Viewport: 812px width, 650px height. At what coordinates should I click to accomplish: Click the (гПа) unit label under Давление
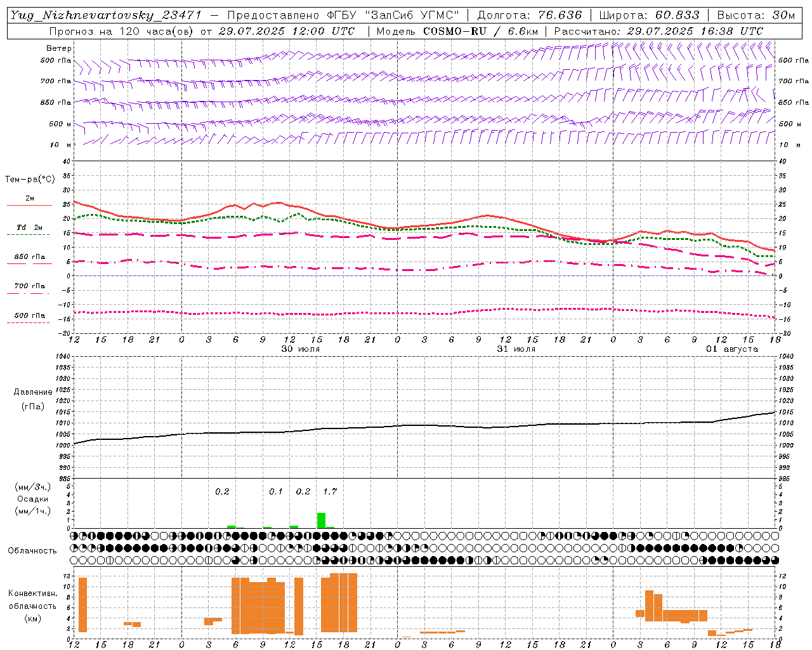pyautogui.click(x=33, y=407)
